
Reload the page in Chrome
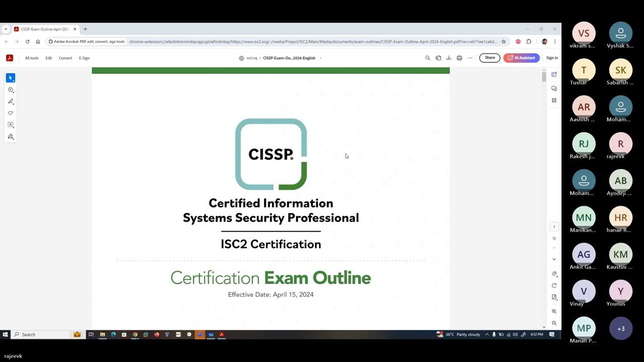click(27, 42)
